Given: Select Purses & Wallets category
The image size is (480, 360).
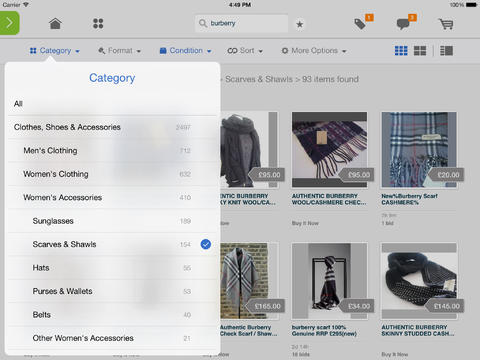Looking at the screenshot, I should point(112,291).
